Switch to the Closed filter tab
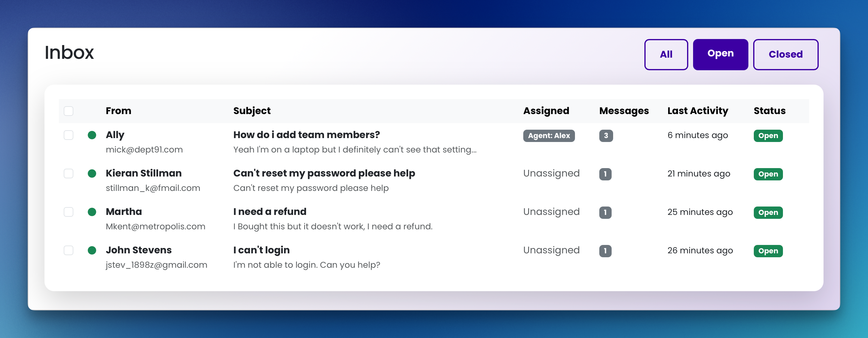The image size is (868, 338). click(785, 55)
